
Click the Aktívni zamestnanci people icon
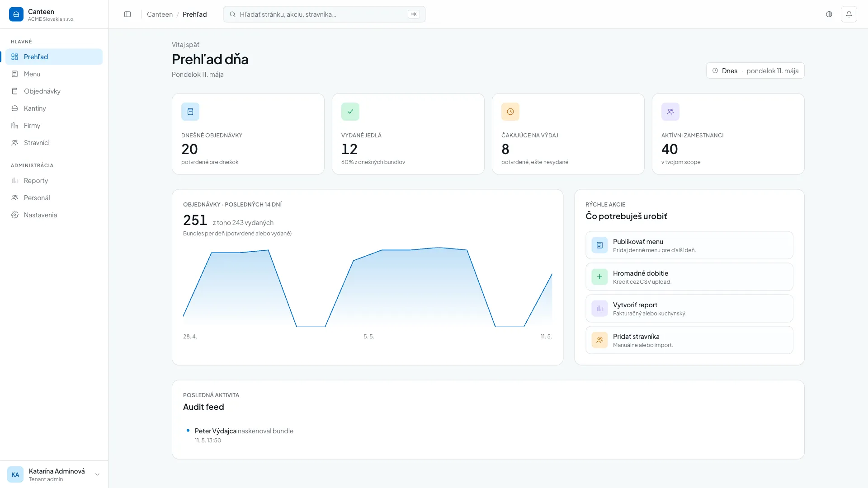pos(670,112)
